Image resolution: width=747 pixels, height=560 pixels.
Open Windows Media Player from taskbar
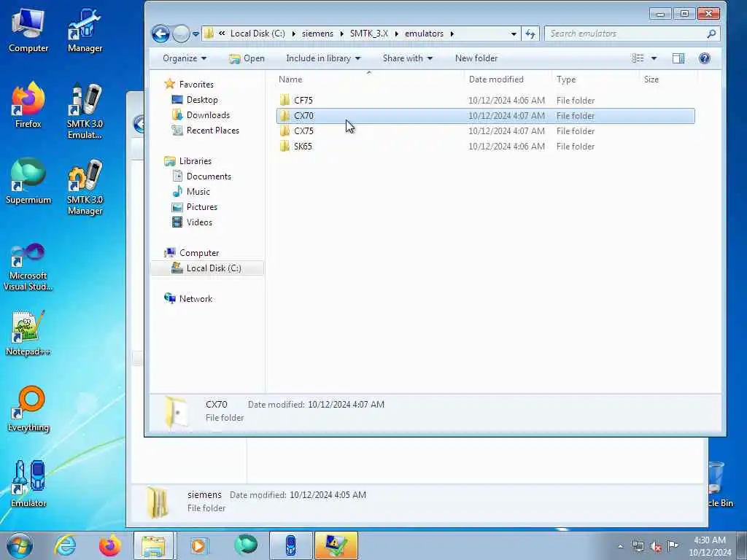199,545
